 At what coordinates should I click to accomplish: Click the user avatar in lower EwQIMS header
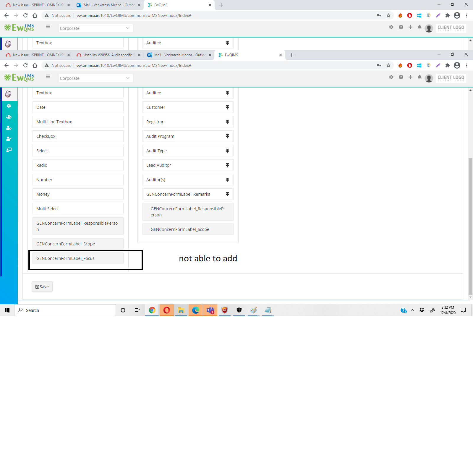tap(429, 78)
